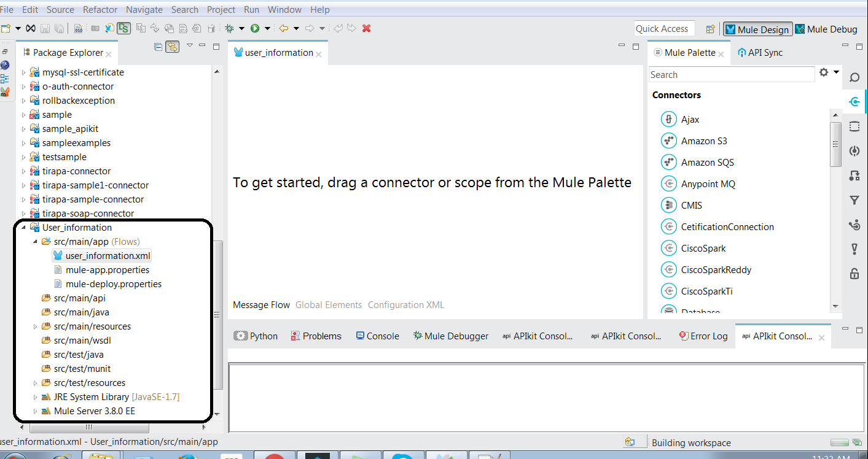Select the Security padlock icon in palette sidebar
The height and width of the screenshot is (459, 868).
(x=854, y=274)
